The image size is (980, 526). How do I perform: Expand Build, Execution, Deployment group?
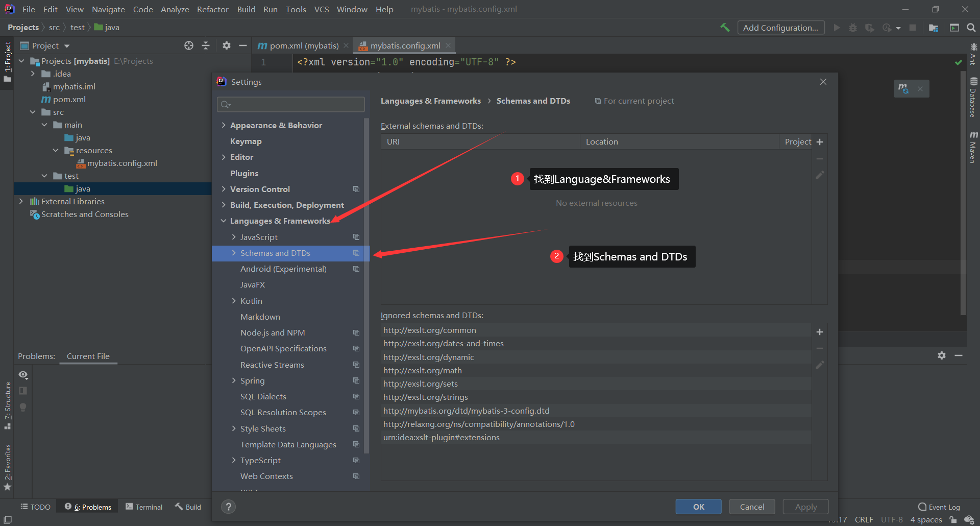tap(224, 205)
